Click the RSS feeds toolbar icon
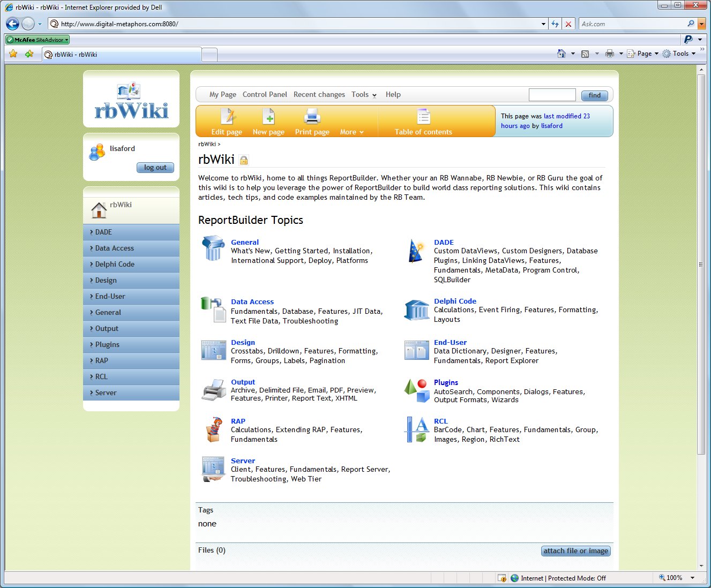The height and width of the screenshot is (588, 711). click(585, 54)
